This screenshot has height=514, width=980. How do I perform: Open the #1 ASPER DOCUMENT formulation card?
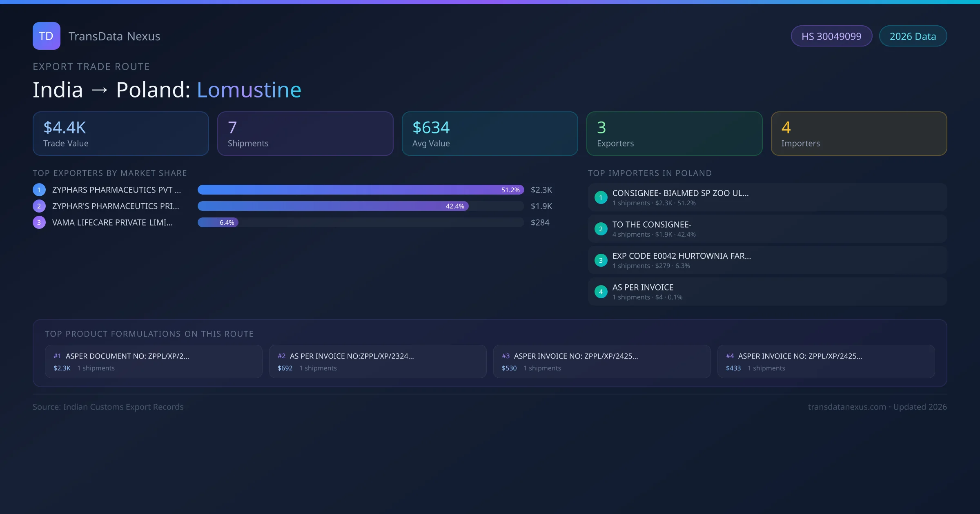[154, 361]
